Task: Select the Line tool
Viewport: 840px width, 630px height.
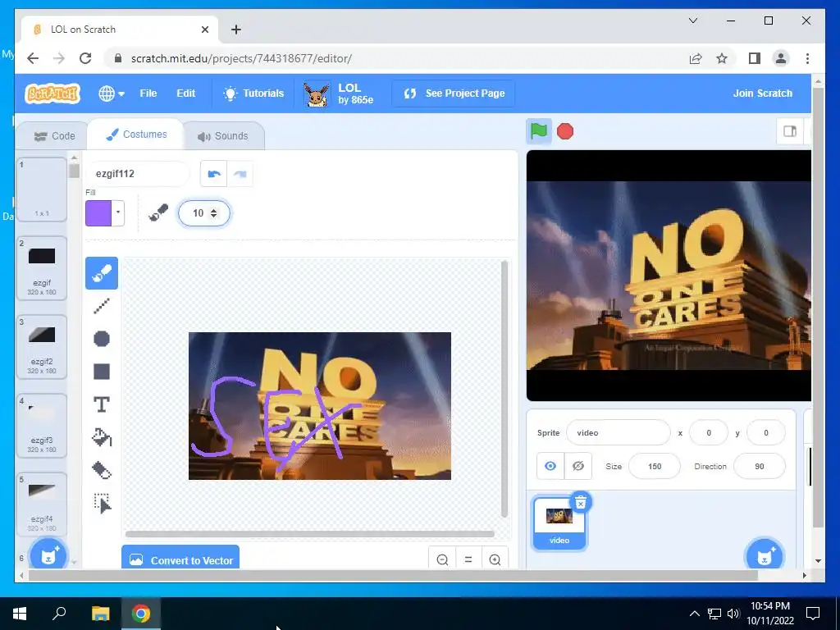Action: (102, 306)
